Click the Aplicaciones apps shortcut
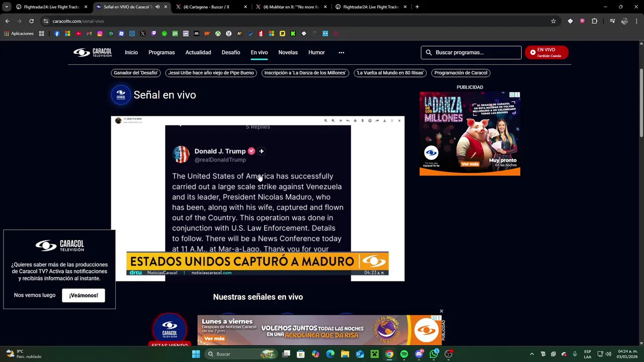 coord(19,34)
